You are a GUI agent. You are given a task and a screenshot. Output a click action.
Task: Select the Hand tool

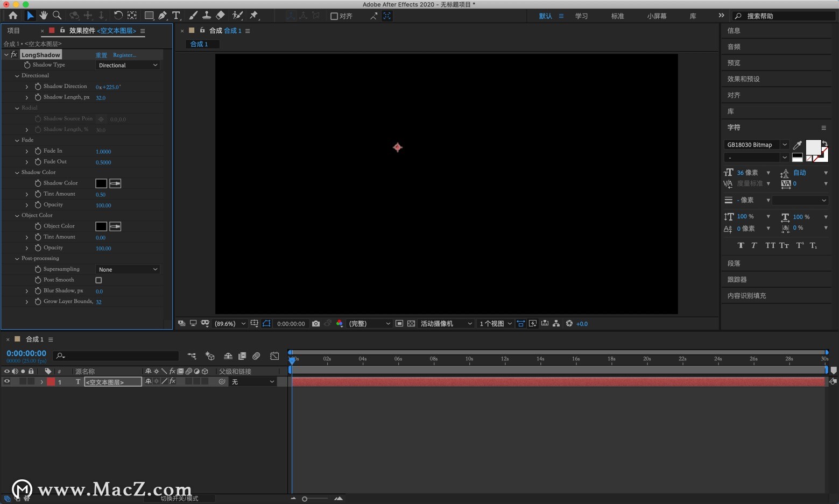[x=44, y=16]
